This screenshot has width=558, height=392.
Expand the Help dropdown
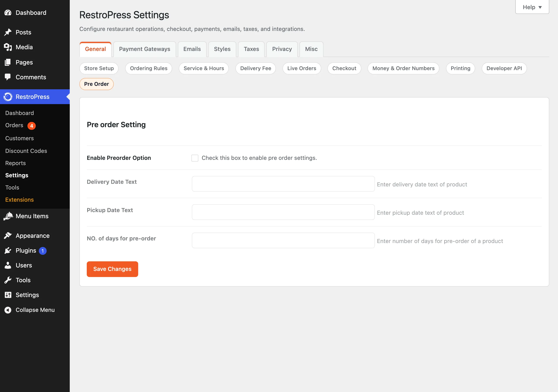click(532, 7)
